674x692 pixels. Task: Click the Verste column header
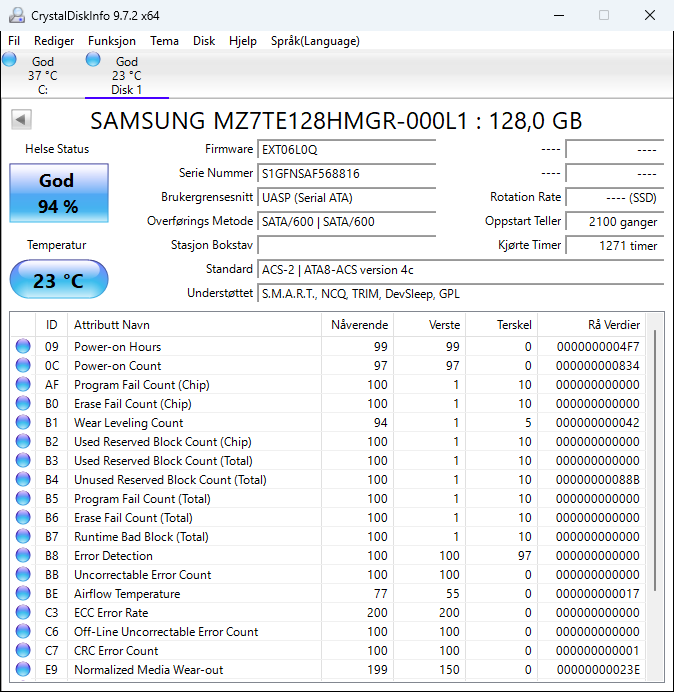(x=429, y=325)
